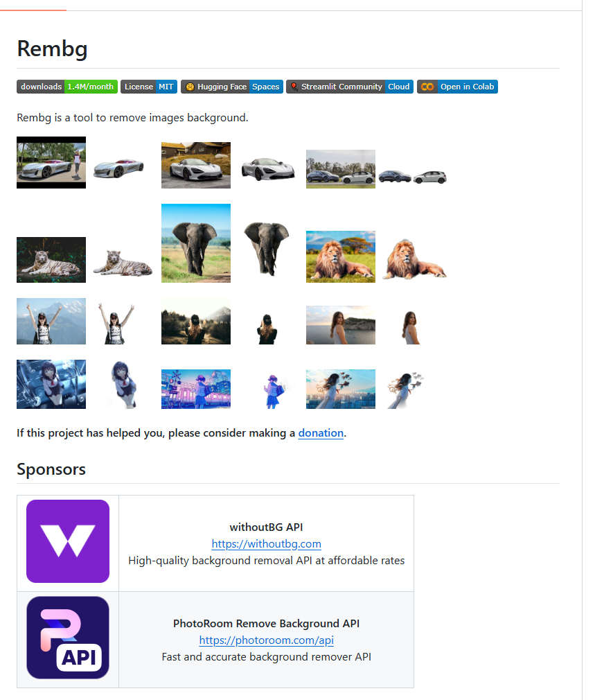Open the Streamlit Community Cloud badge
The height and width of the screenshot is (700, 604).
click(x=350, y=87)
